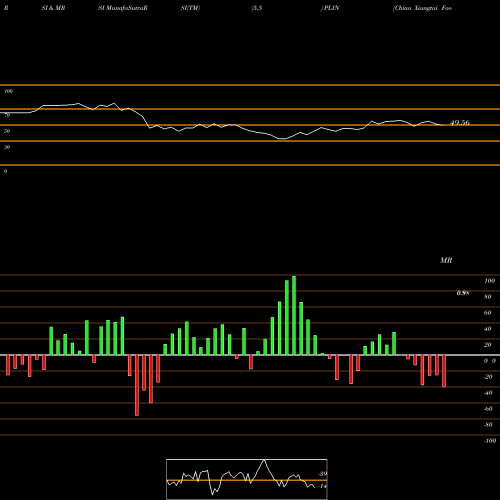Image resolution: width=500 pixels, height=500 pixels.
Task: Click the RSI axis label 30
Action: 7,147
